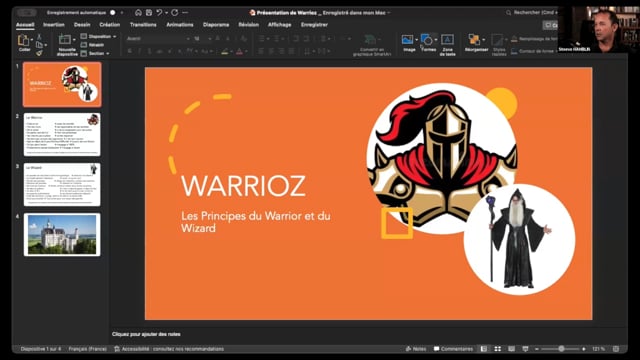Viewport: 640px width, 360px height.
Task: Toggle Notes pane in status bar
Action: 416,349
